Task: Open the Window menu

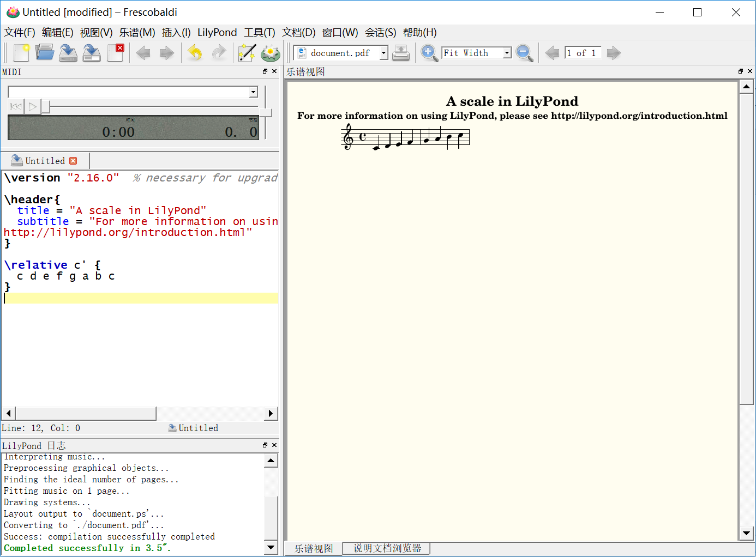Action: tap(340, 33)
